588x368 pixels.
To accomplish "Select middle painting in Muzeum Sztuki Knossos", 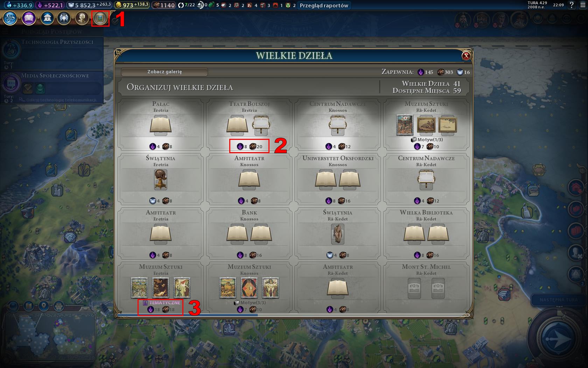I will click(x=249, y=288).
